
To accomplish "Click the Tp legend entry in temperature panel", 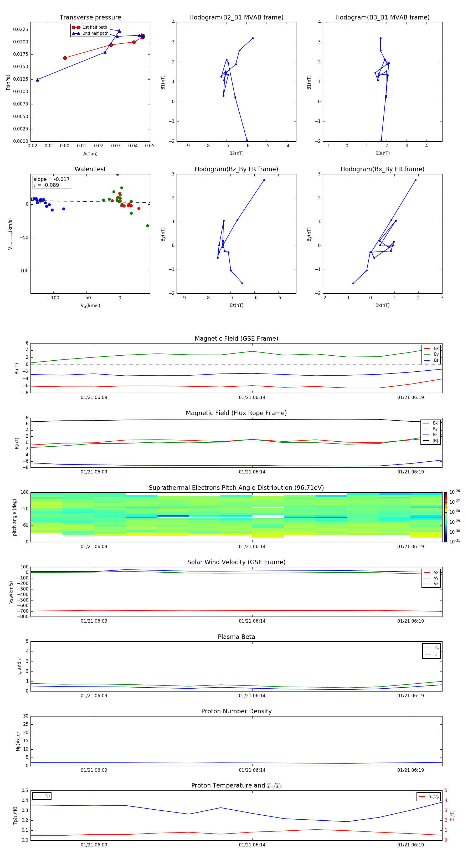I will [x=42, y=796].
